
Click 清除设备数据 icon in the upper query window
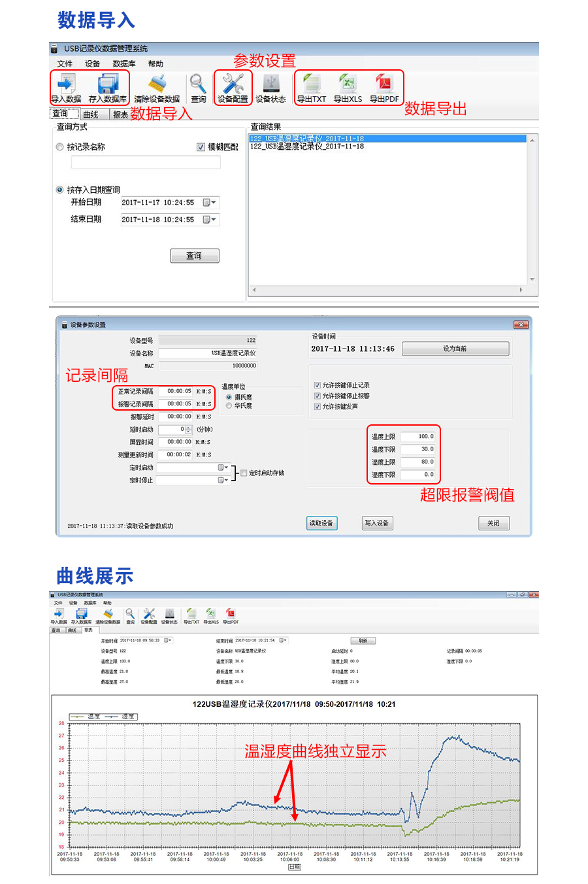(157, 84)
